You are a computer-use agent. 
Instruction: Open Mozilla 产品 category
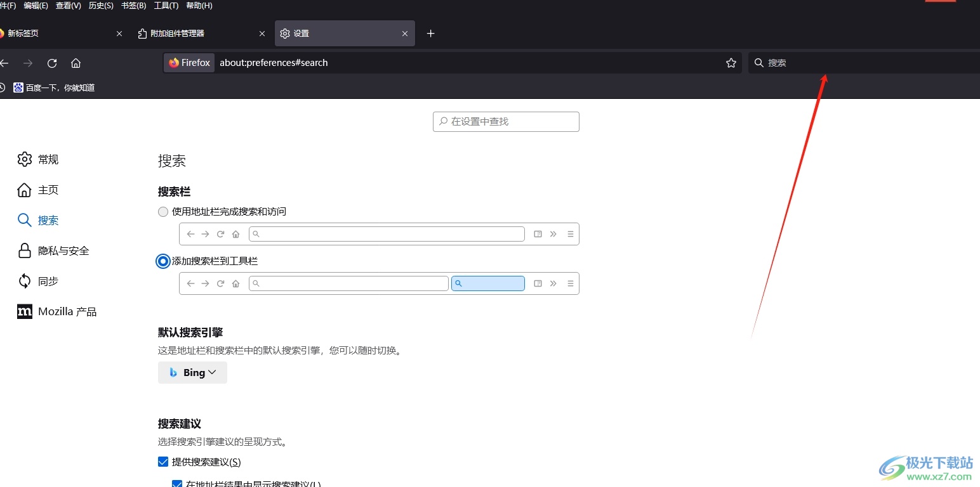point(57,311)
